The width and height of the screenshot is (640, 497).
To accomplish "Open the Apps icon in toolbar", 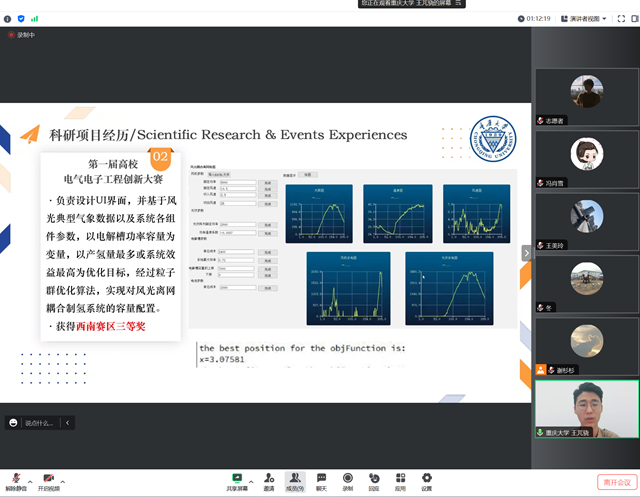I will point(400,479).
